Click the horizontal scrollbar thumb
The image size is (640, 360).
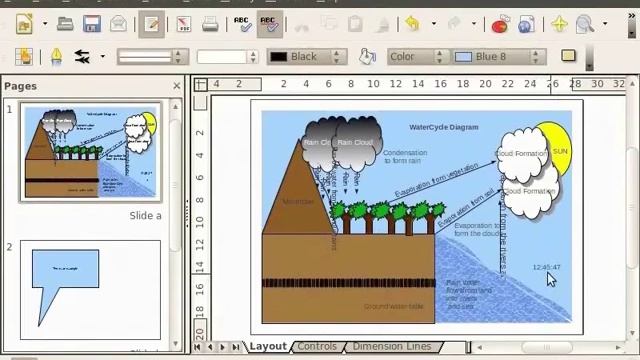pos(547,347)
